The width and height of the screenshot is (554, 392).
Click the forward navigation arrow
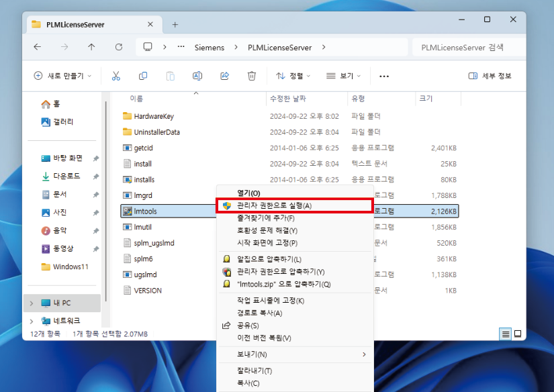[64, 47]
